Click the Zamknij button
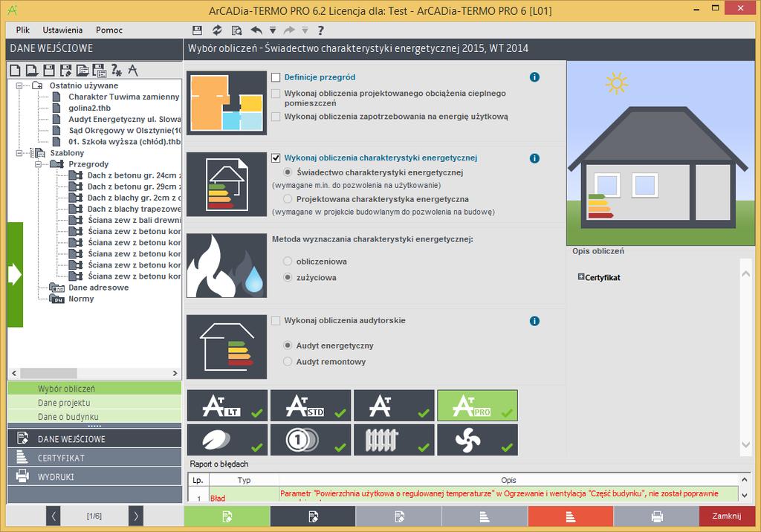Screen dimensions: 761x532 click(x=727, y=516)
